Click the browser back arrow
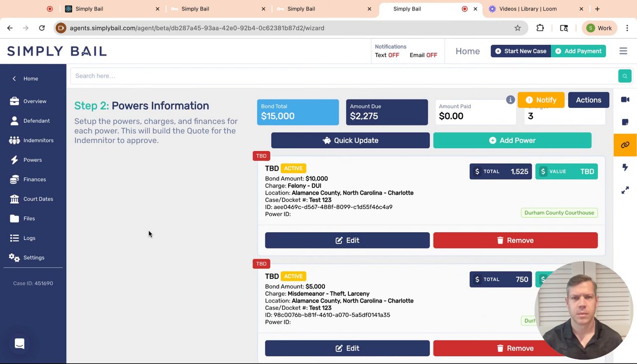 (x=10, y=28)
